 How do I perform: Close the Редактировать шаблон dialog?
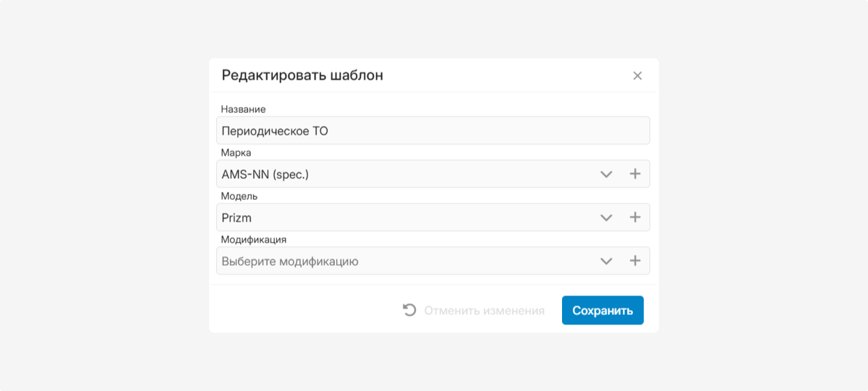click(x=637, y=76)
